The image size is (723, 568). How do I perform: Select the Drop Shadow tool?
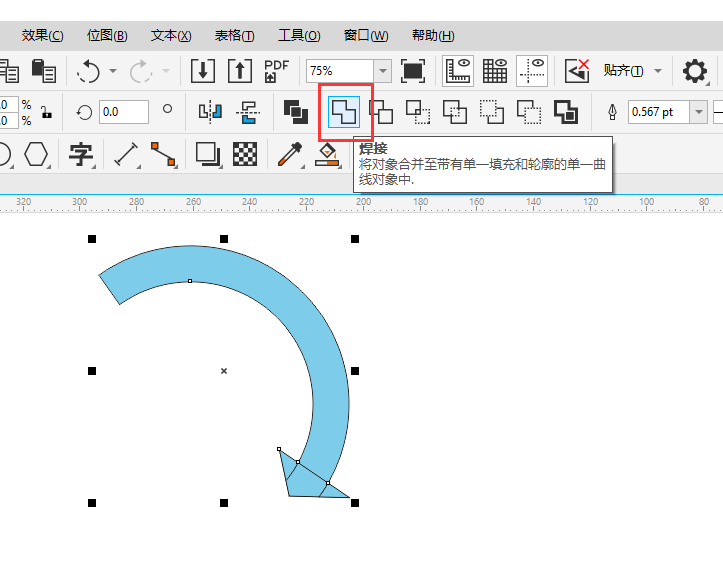(x=207, y=154)
